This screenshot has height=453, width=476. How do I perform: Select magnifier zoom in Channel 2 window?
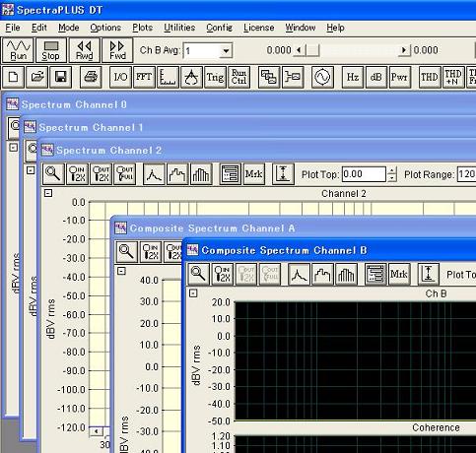pos(53,174)
